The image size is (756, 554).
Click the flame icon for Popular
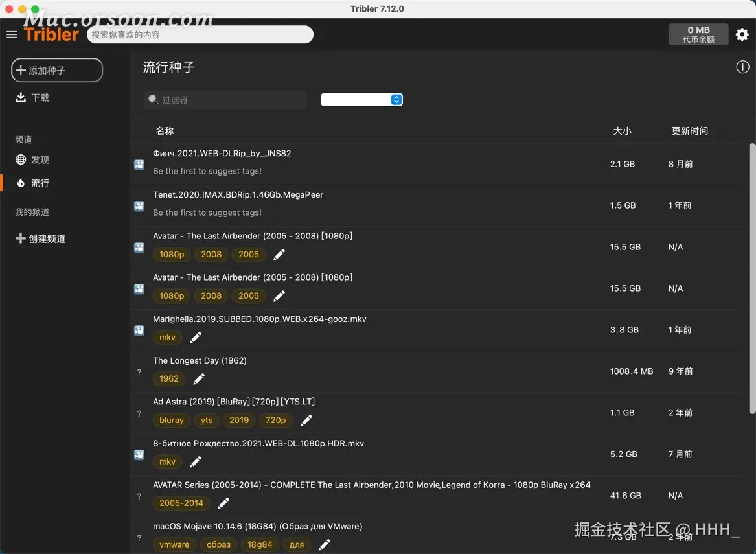point(21,183)
